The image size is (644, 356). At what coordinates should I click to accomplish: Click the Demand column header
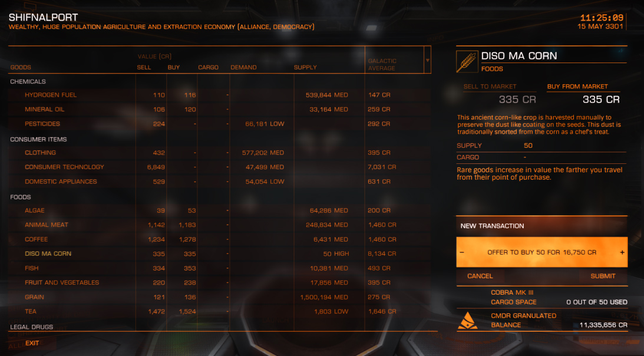point(243,67)
